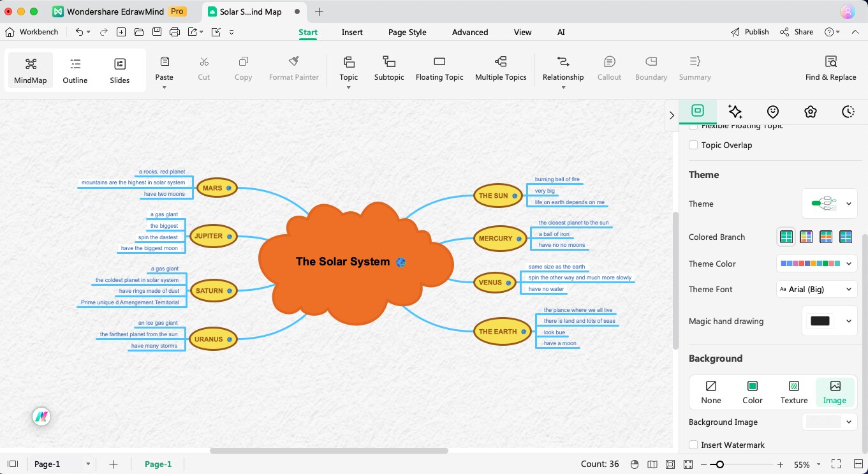The width and height of the screenshot is (868, 474).
Task: Open the Theme layout dropdown
Action: pos(830,204)
